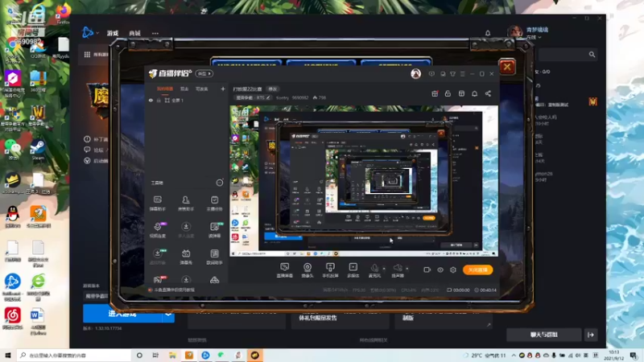Click the stream preview thumbnail

pos(364,181)
